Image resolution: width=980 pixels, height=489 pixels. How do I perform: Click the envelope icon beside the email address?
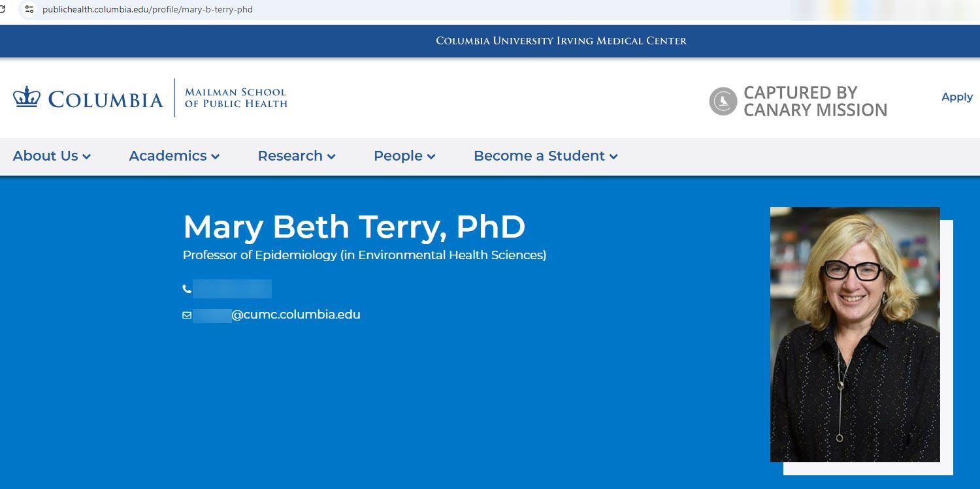click(x=187, y=315)
